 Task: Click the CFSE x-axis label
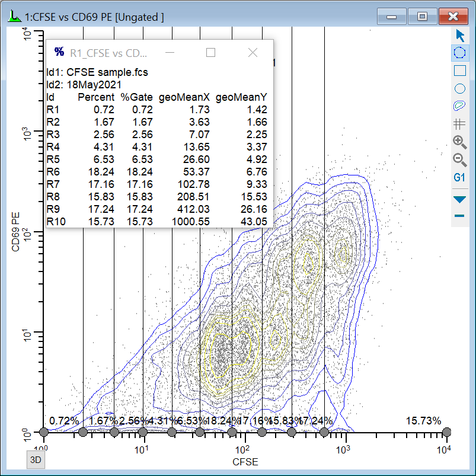tap(244, 462)
